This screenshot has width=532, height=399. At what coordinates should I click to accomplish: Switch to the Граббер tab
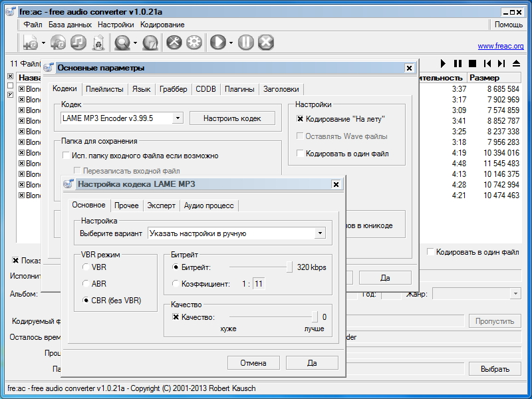(173, 89)
